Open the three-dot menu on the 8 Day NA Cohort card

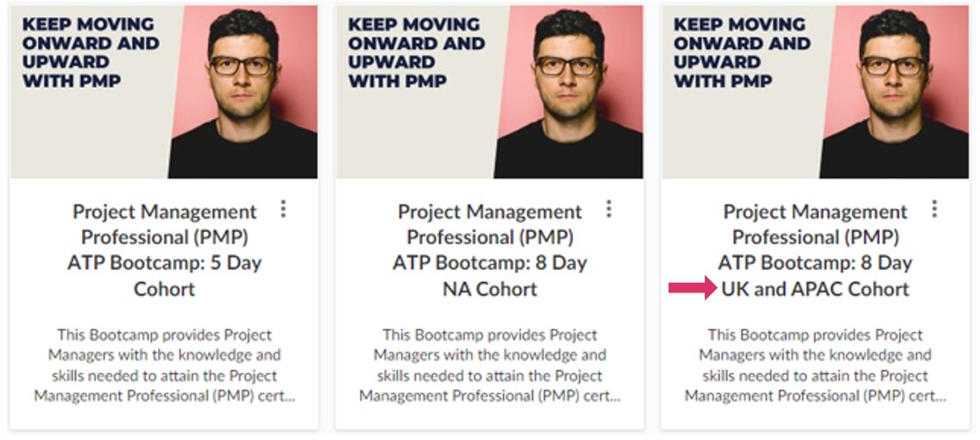pyautogui.click(x=609, y=209)
